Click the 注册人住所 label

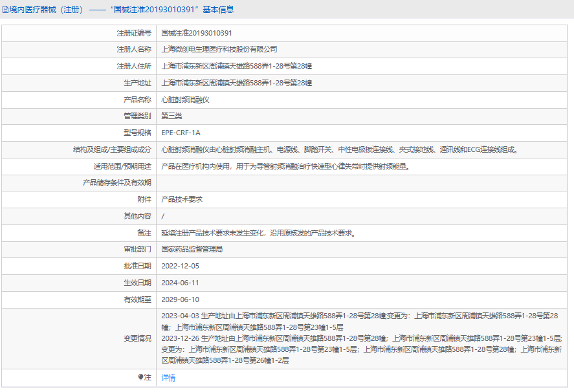[134, 66]
